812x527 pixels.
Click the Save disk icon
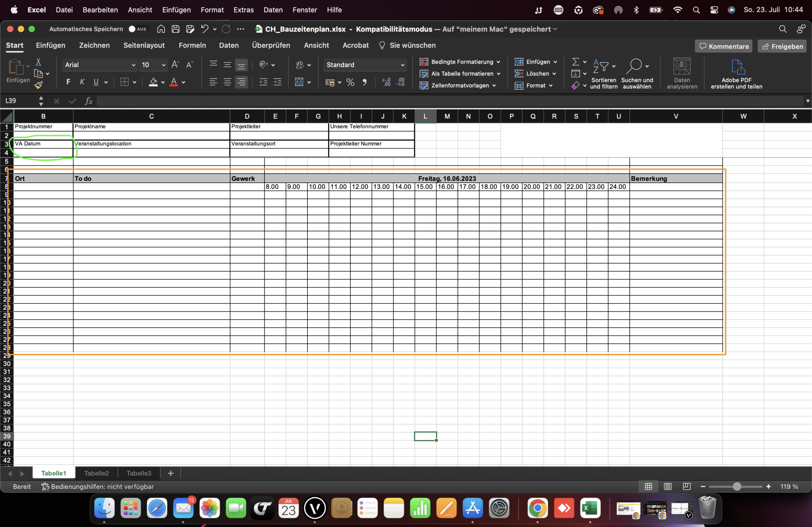click(x=175, y=29)
